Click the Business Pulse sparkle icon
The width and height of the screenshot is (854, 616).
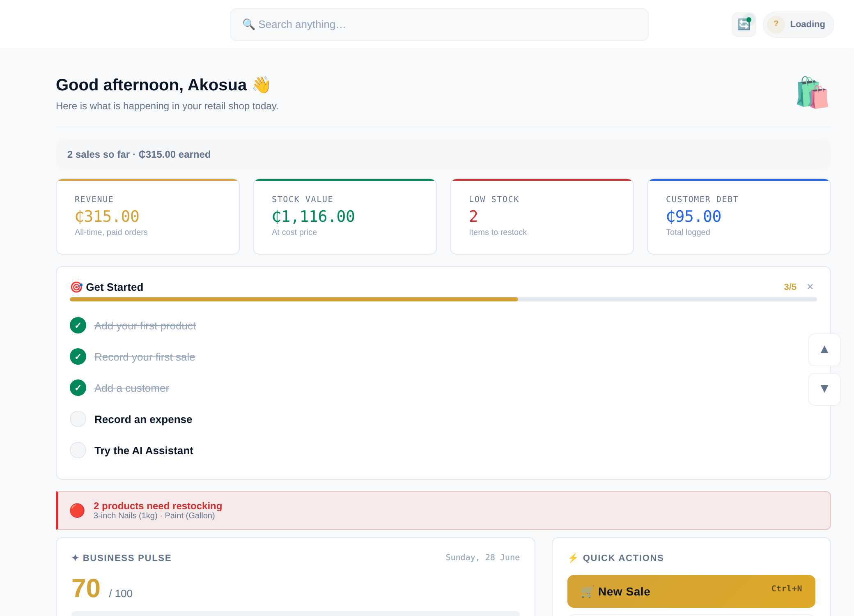pos(75,558)
